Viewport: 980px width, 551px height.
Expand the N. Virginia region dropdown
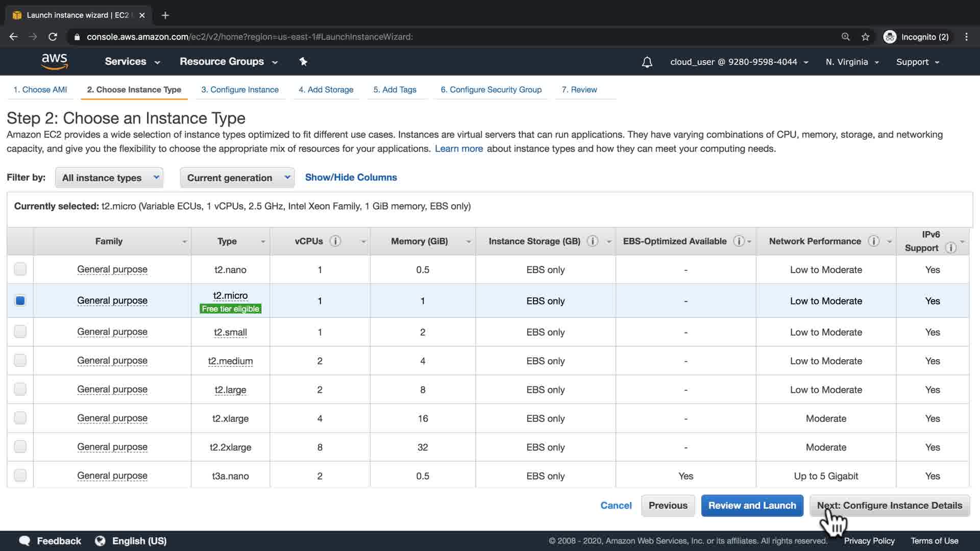(x=851, y=62)
